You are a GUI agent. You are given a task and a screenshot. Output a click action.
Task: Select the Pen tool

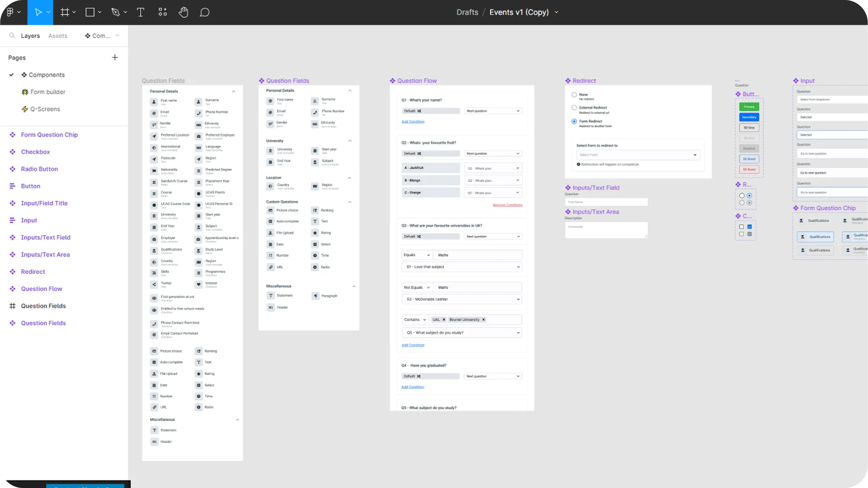click(x=115, y=12)
